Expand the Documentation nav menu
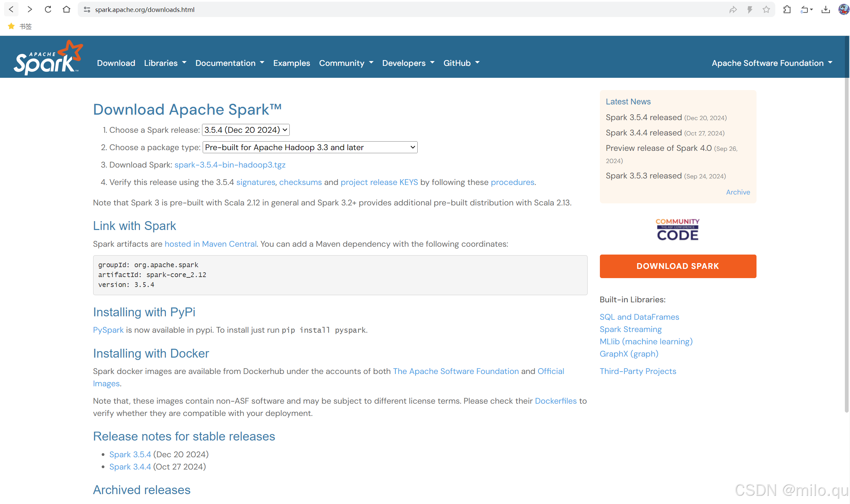 pos(230,63)
